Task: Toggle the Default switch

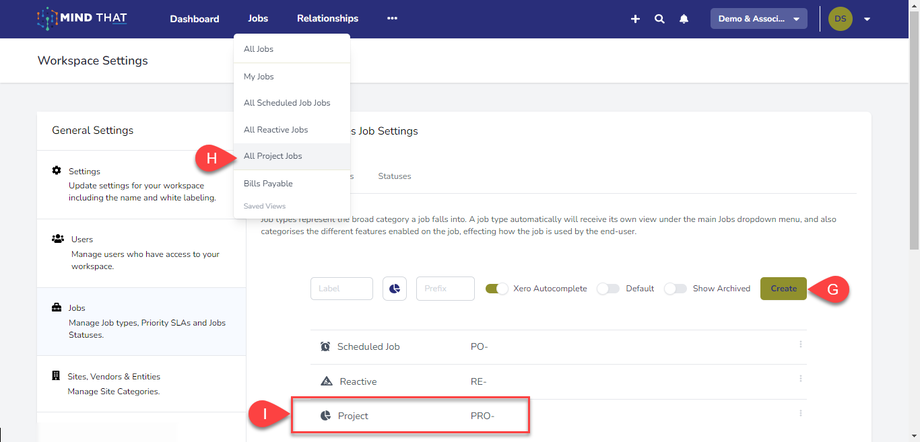Action: point(608,289)
